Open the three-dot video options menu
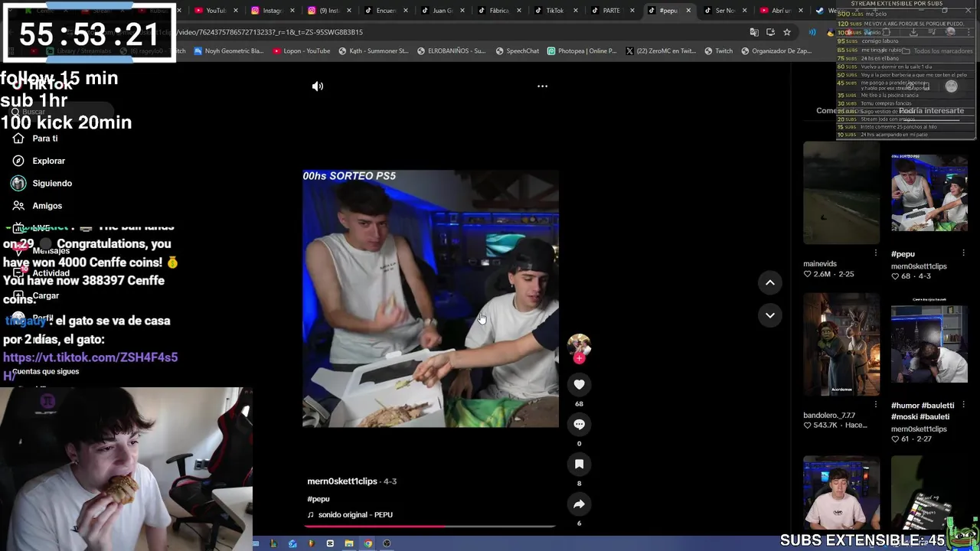980x551 pixels. 542,86
